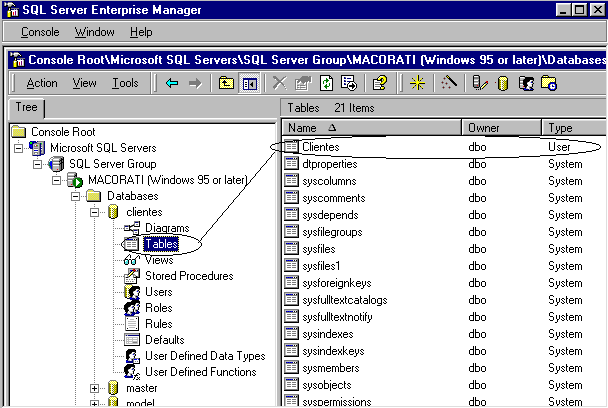The image size is (608, 408).
Task: Select the syscomments table row
Action: pos(444,198)
